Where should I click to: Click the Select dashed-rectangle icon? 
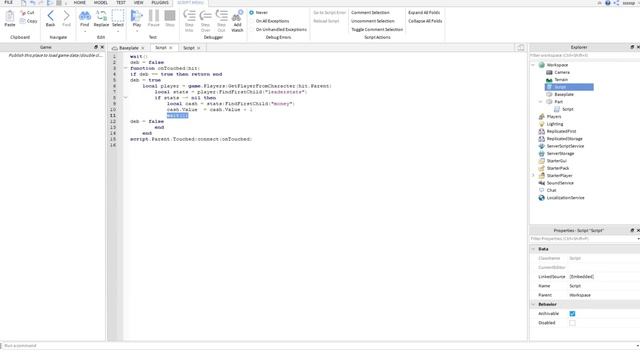click(x=118, y=16)
